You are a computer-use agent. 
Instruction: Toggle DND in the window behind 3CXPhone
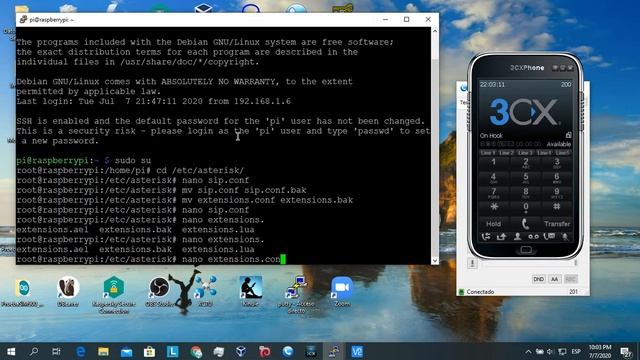(538, 279)
